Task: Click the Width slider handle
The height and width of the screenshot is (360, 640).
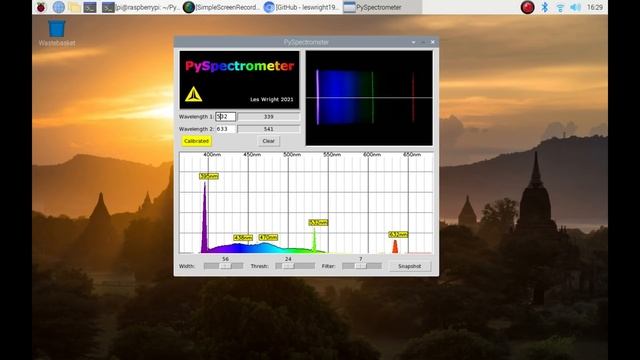Action: coord(225,266)
